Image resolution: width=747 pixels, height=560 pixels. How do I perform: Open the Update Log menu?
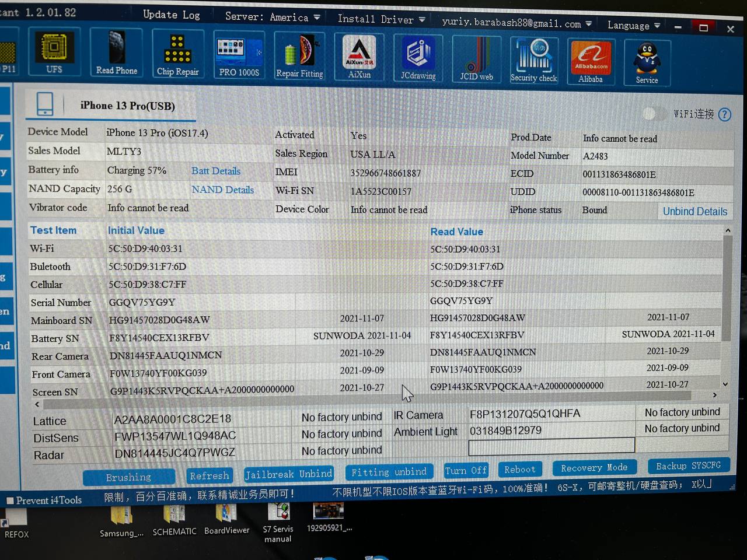point(172,15)
